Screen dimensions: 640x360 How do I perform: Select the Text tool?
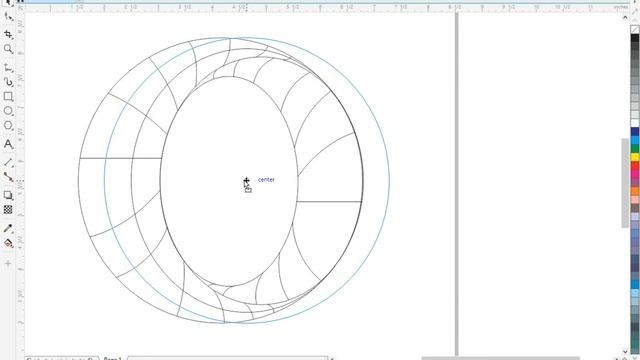coord(8,144)
